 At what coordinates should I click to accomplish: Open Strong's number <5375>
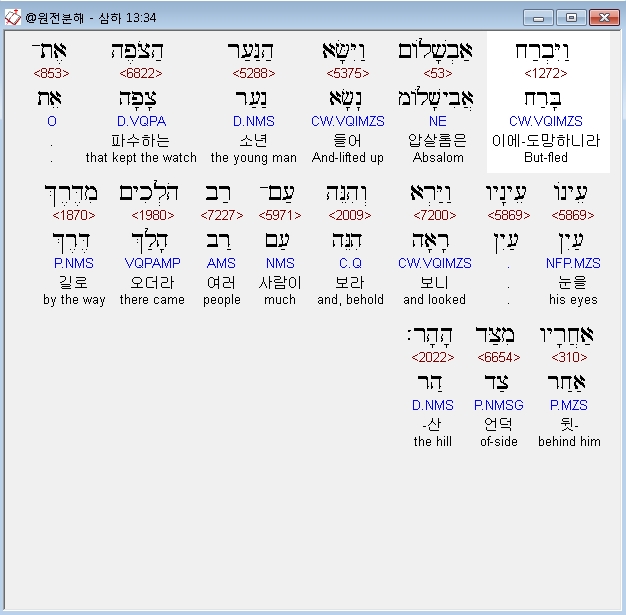(x=348, y=73)
